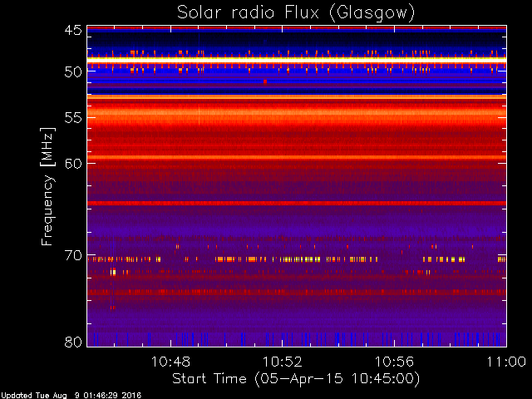
Task: Select the 55 frequency tick label
Action: [73, 118]
